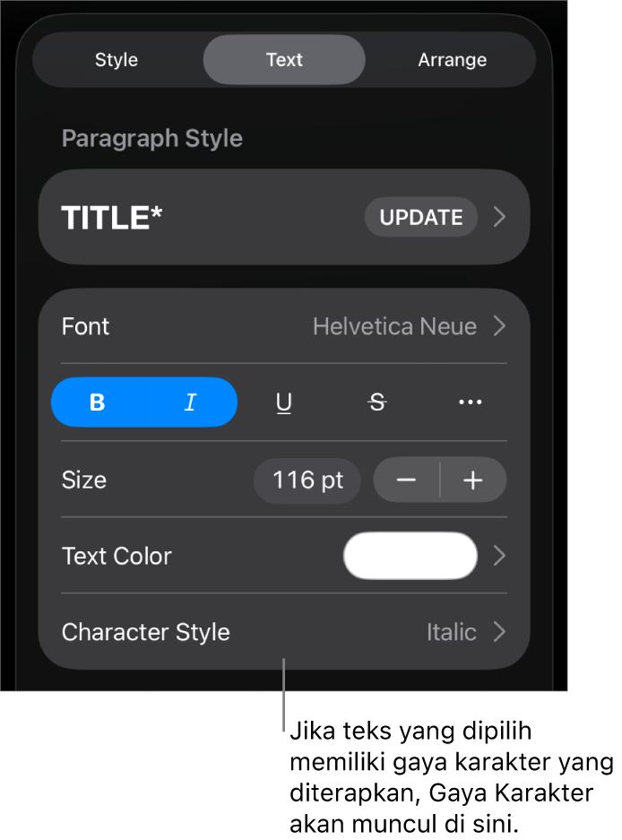Open Character Style Italic chevron
The image size is (622, 840).
pyautogui.click(x=500, y=632)
